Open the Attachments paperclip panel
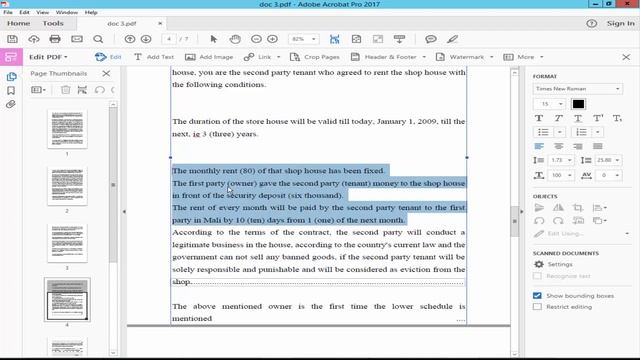The width and height of the screenshot is (640, 360). coord(11,104)
